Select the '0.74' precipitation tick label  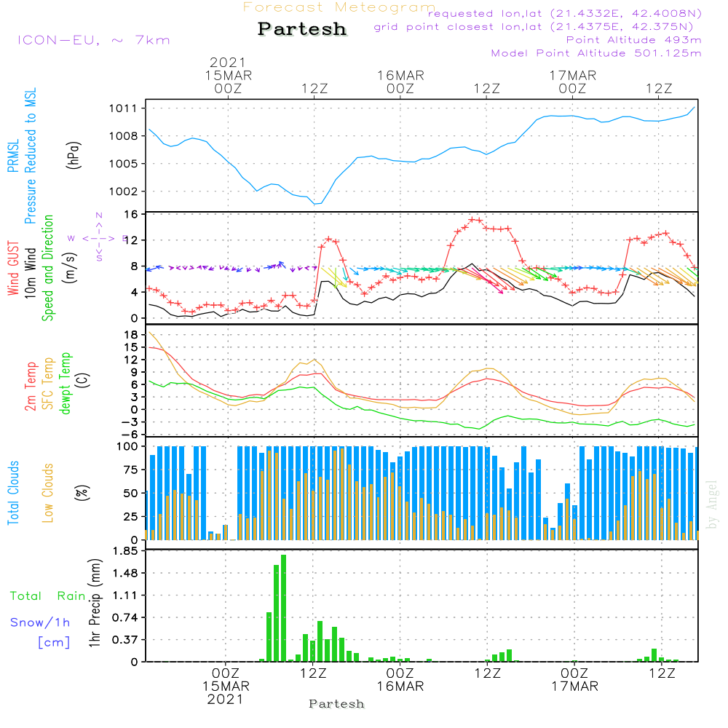click(125, 618)
